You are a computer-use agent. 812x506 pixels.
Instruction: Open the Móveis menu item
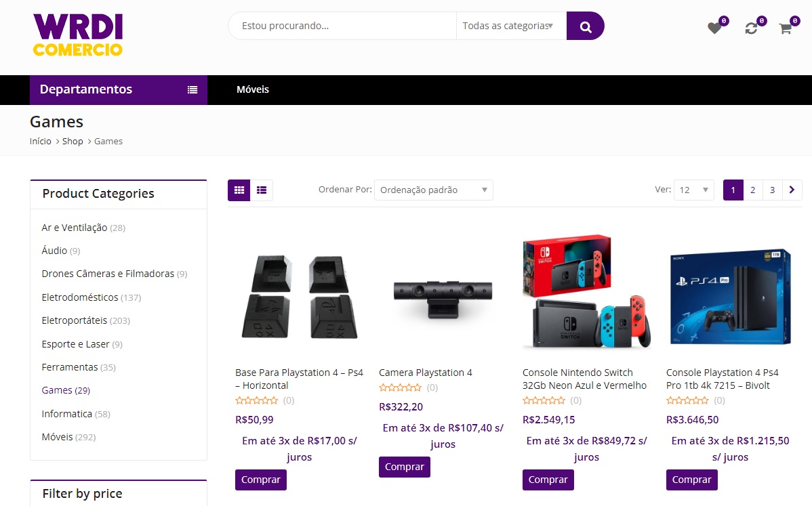click(x=253, y=89)
